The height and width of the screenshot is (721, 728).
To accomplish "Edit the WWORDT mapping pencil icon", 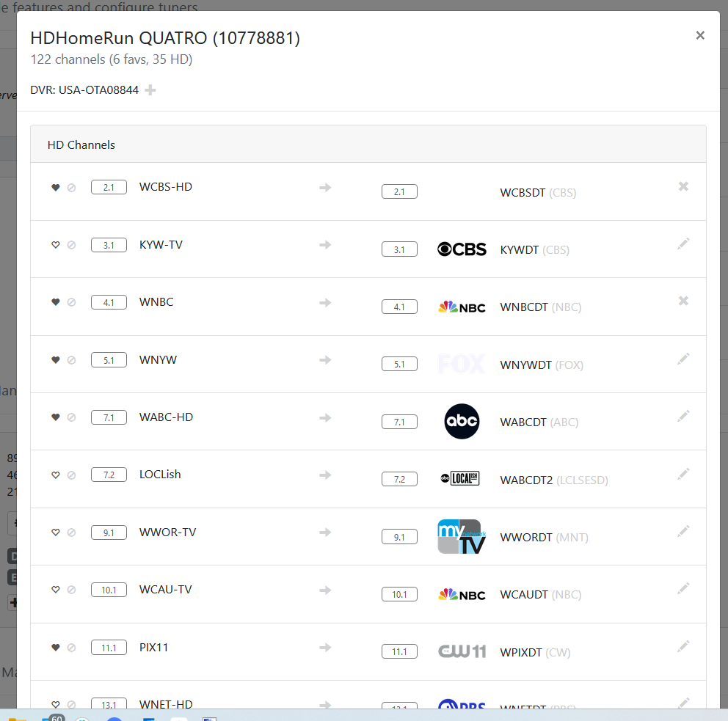I will coord(683,531).
